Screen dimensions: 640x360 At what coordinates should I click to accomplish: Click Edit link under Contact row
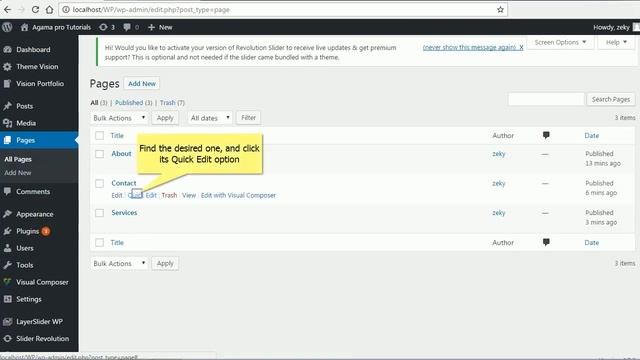click(117, 196)
